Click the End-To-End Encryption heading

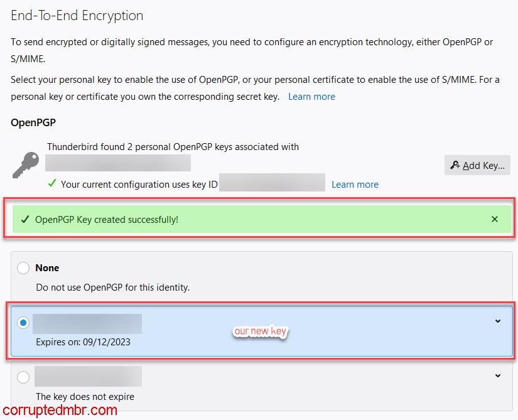77,16
